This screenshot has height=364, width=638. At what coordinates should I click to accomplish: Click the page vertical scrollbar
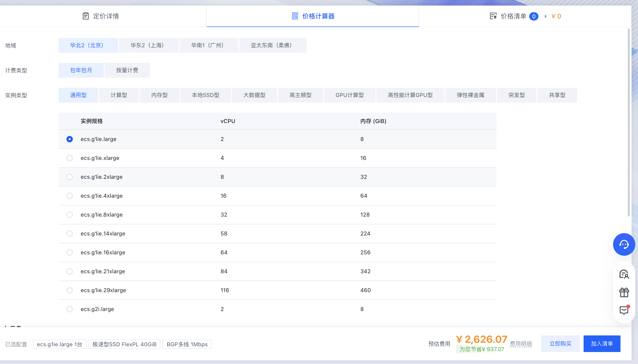tap(629, 123)
